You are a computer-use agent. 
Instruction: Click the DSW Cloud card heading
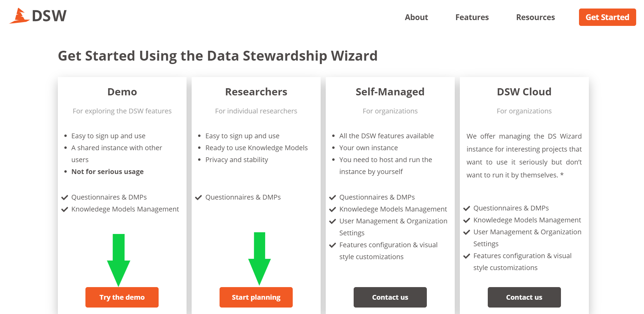coord(524,92)
